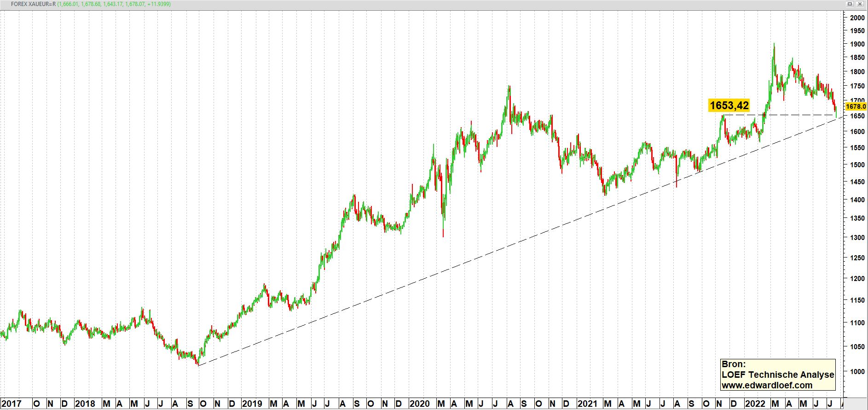Screen dimensions: 868x410
Task: Click the 1550 price axis label
Action: click(857, 148)
